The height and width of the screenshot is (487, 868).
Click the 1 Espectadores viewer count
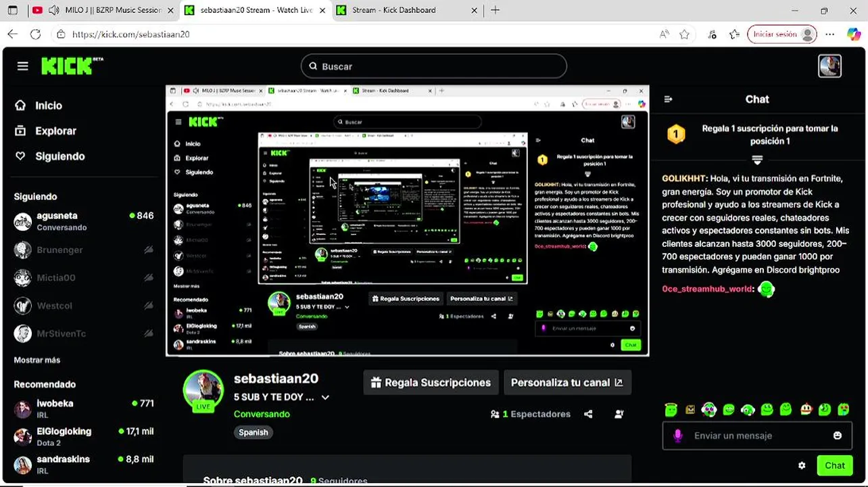[x=531, y=414]
